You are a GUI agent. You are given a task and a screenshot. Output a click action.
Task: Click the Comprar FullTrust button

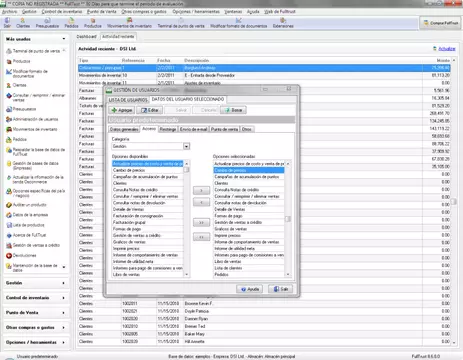(x=441, y=23)
